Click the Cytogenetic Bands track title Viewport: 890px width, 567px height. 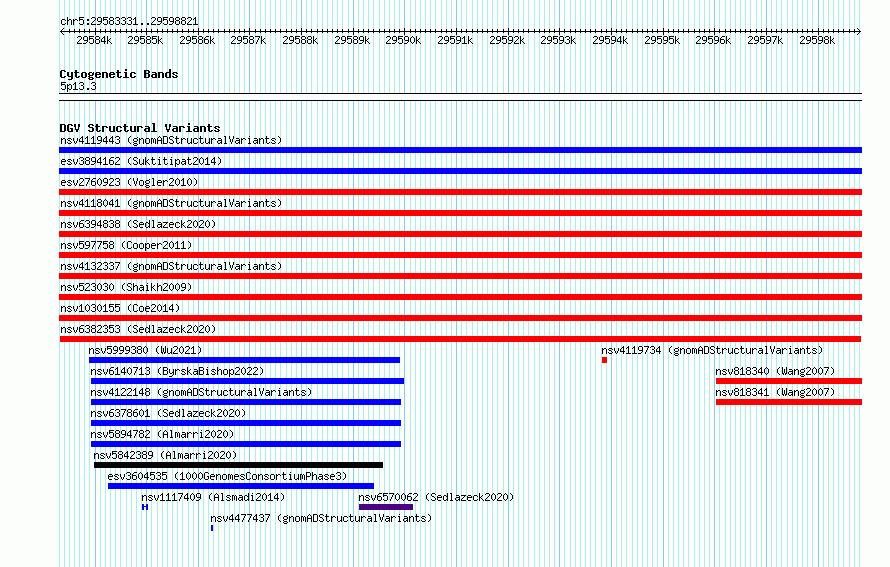pos(119,74)
